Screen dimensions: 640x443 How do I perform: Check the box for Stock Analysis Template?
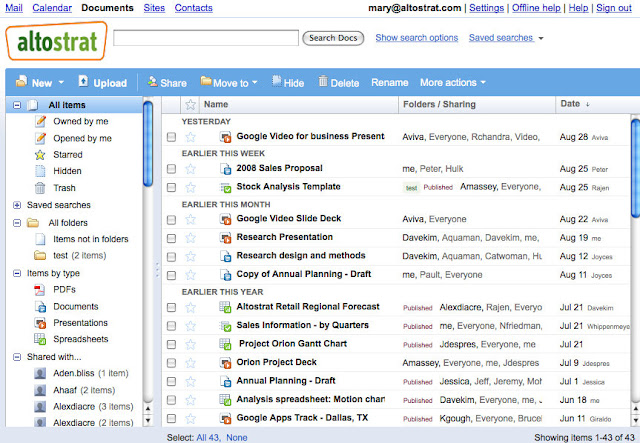pyautogui.click(x=171, y=187)
